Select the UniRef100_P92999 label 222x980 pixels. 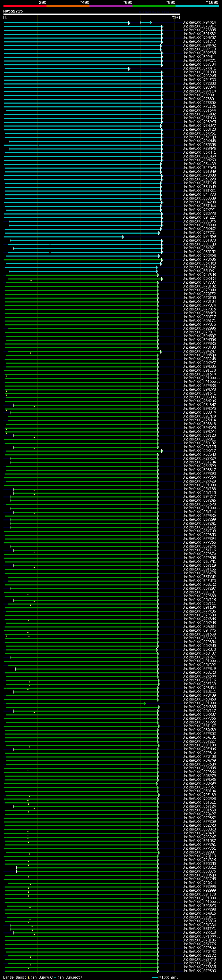click(x=199, y=890)
